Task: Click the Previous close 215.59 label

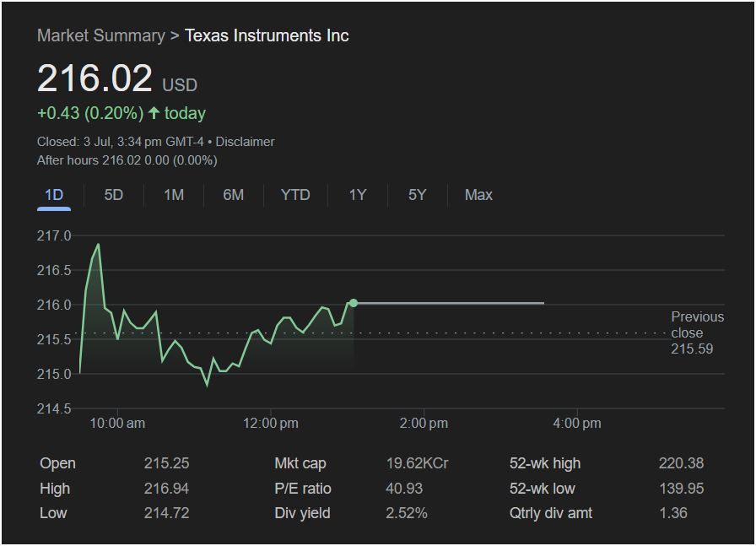Action: 698,332
